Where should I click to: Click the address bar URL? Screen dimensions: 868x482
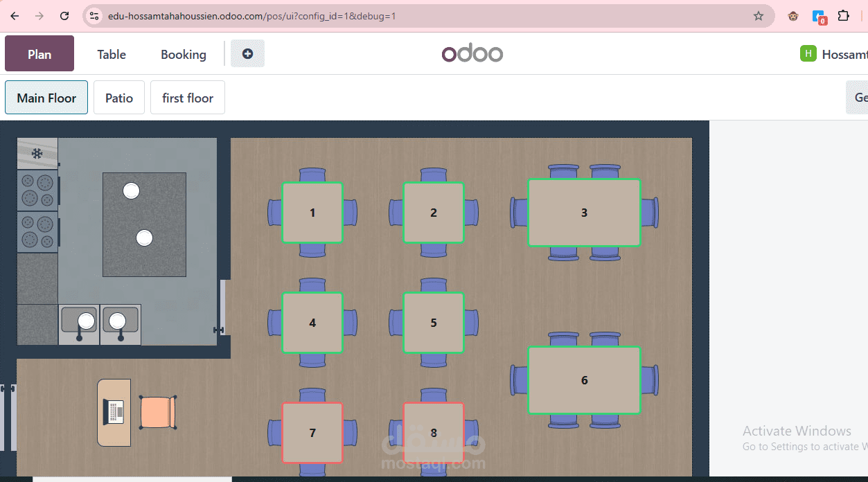point(252,15)
